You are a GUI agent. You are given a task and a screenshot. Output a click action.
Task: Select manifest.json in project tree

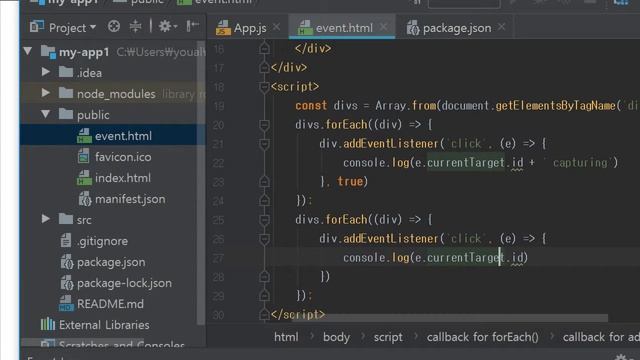point(130,199)
